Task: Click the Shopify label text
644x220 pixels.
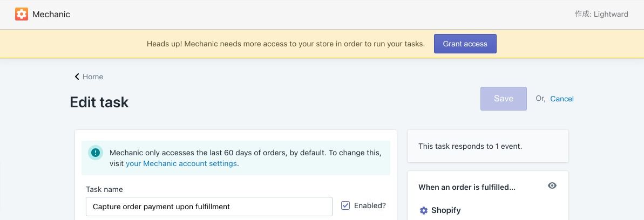Action: pyautogui.click(x=446, y=210)
